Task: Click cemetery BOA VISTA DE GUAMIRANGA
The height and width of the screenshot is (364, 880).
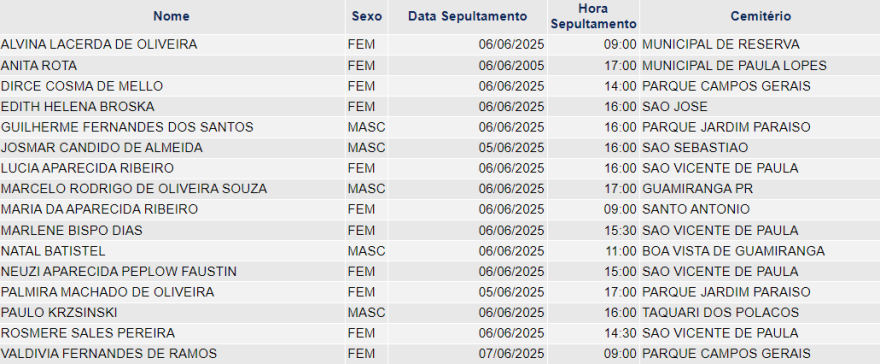Action: [x=734, y=251]
